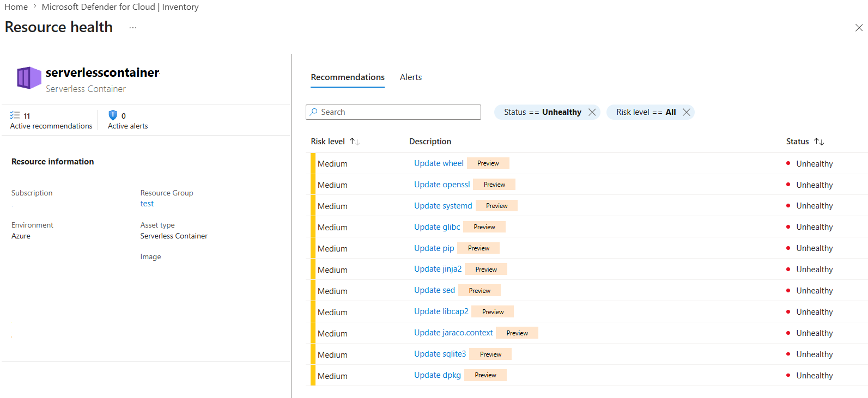Image resolution: width=868 pixels, height=398 pixels.
Task: Open the Update jaraco.context recommendation
Action: tap(453, 333)
